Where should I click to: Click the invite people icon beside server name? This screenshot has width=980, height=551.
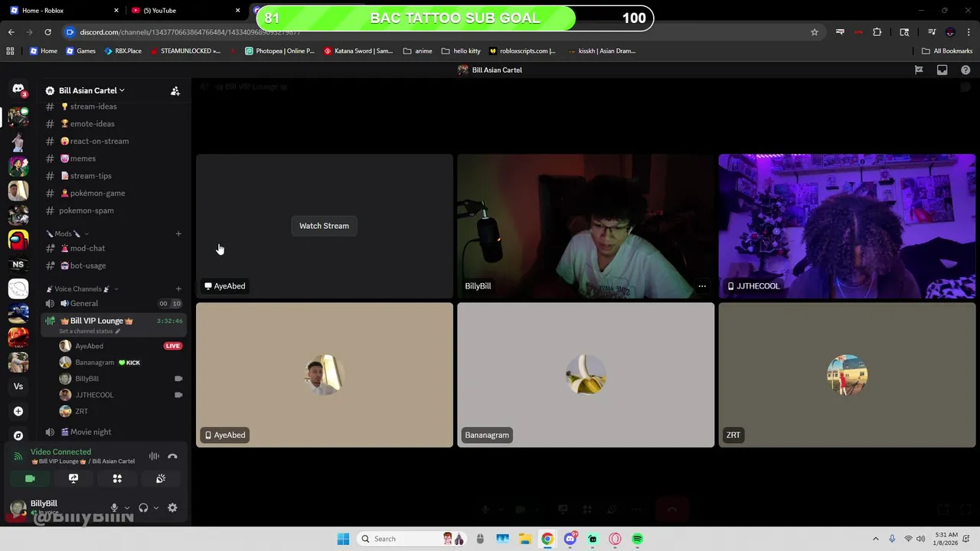(175, 91)
